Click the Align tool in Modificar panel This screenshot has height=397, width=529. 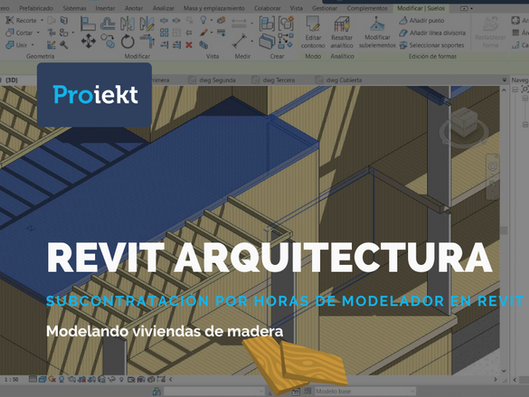point(88,24)
